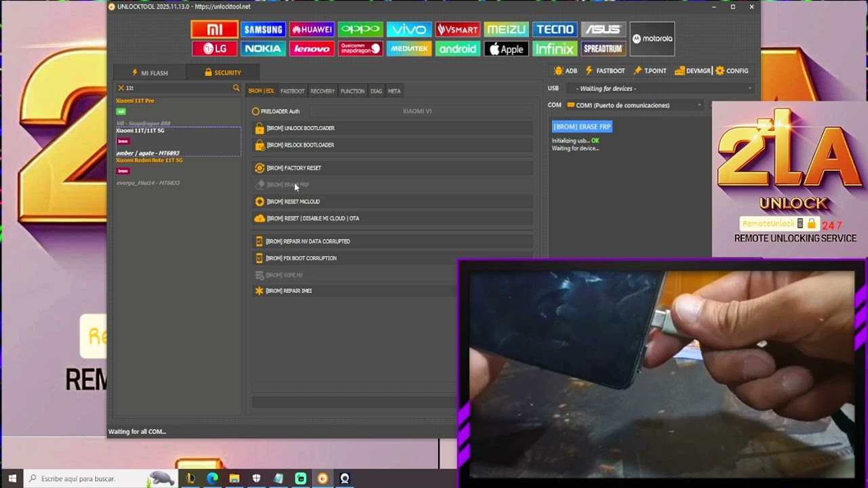
Task: Run [BROM] REPAIR NV DATA CORRUPTED
Action: [x=393, y=241]
